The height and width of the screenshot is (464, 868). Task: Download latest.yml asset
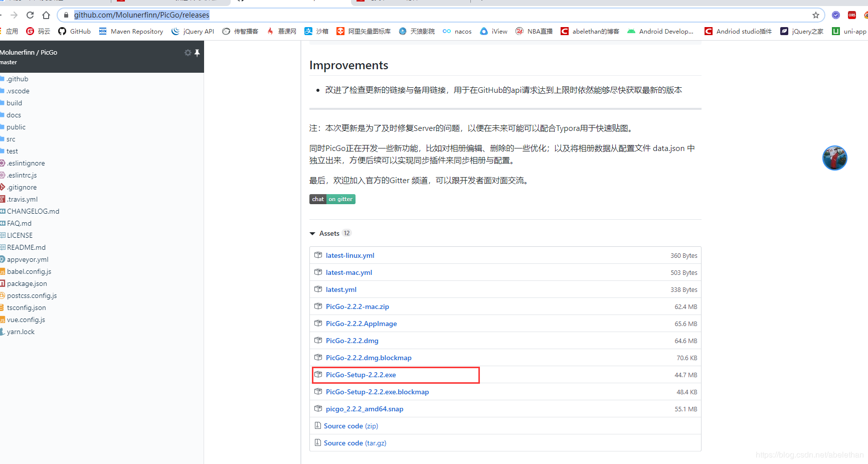click(x=341, y=289)
